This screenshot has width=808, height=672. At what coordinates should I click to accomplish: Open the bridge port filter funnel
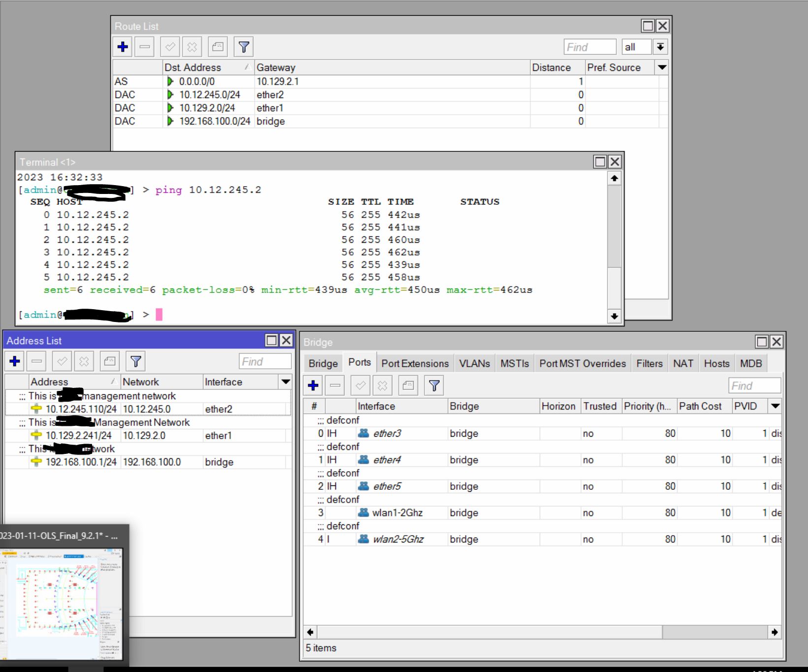pos(434,385)
